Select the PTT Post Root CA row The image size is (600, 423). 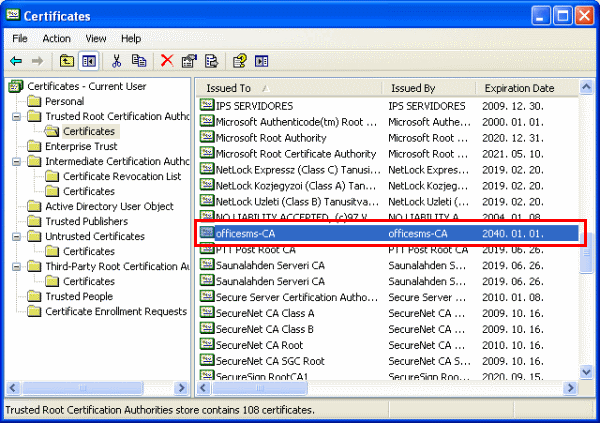(387, 250)
